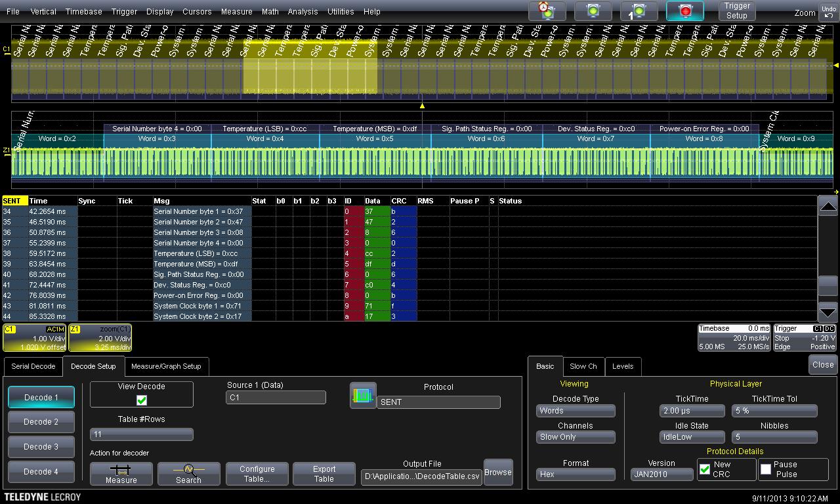Click the Protocol selection icon beside SENT
Viewport: 840px width, 504px height.
(x=363, y=396)
